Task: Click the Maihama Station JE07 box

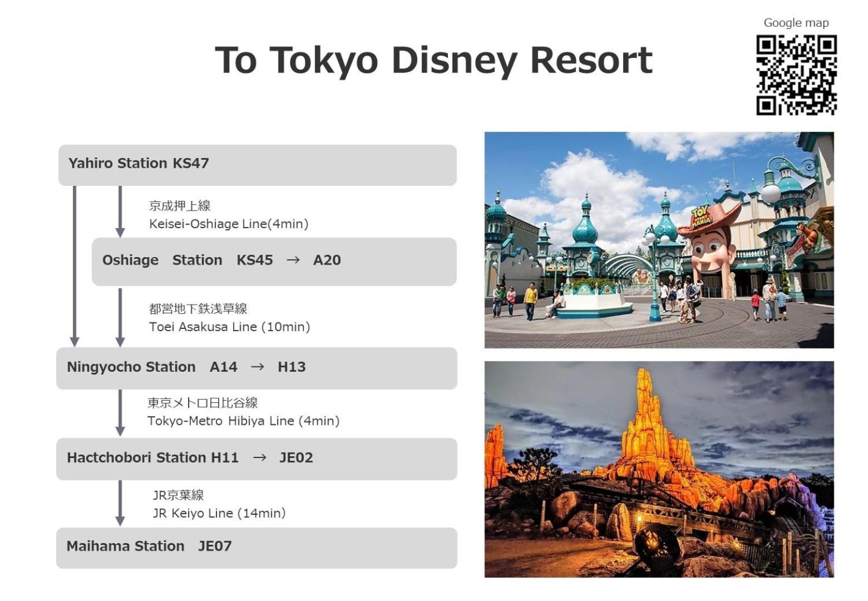Action: pos(257,548)
